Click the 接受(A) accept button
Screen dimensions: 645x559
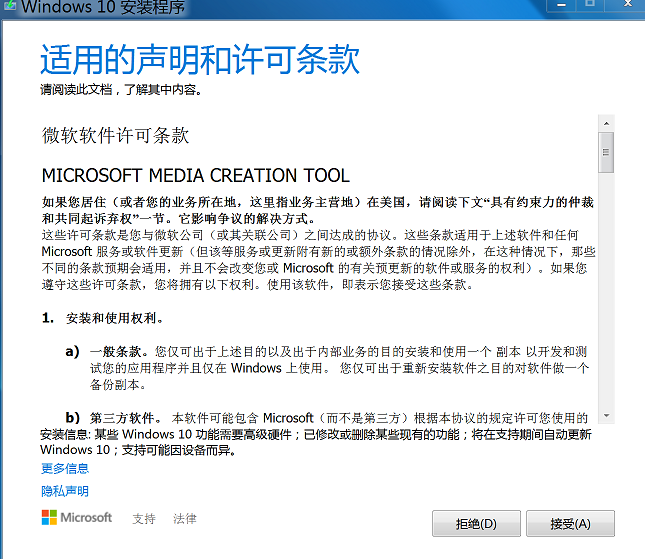click(x=570, y=524)
